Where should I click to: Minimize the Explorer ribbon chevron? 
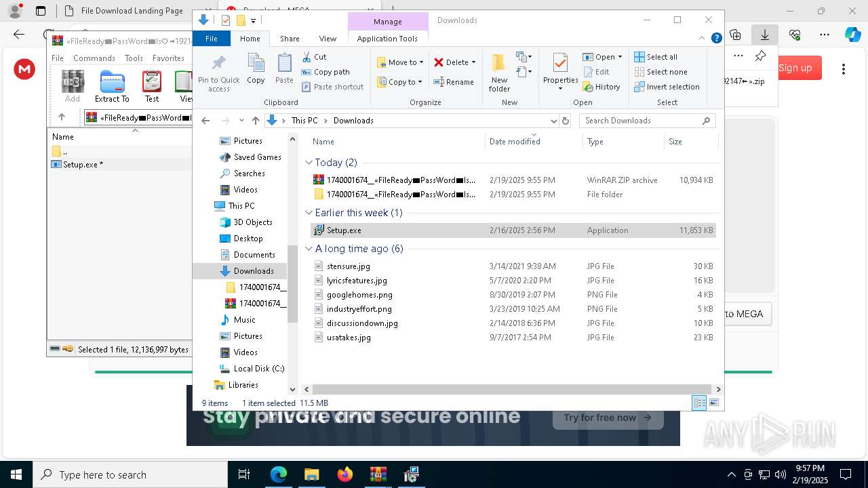pos(702,39)
